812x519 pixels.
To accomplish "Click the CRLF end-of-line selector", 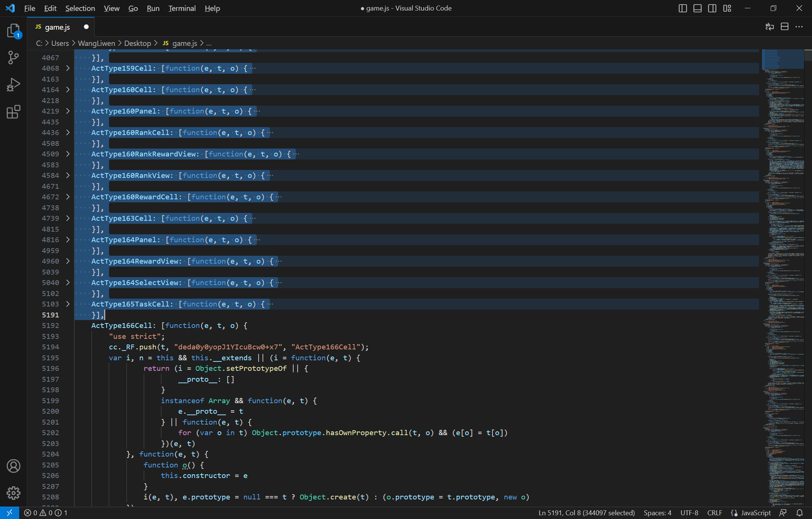I will pos(714,513).
